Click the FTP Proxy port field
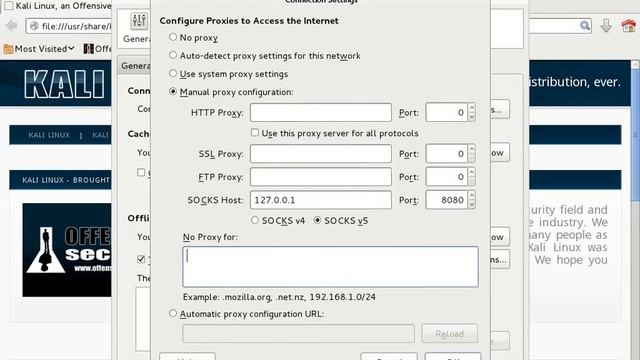The width and height of the screenshot is (640, 360). (x=447, y=177)
